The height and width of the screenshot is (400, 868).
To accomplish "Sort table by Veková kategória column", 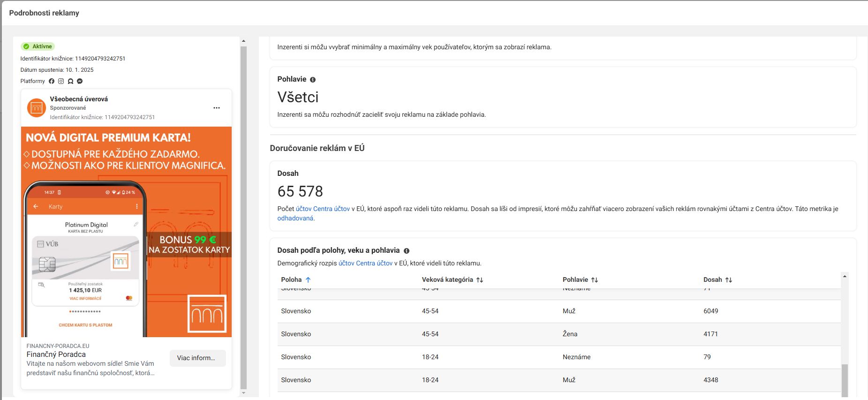I will coord(452,279).
